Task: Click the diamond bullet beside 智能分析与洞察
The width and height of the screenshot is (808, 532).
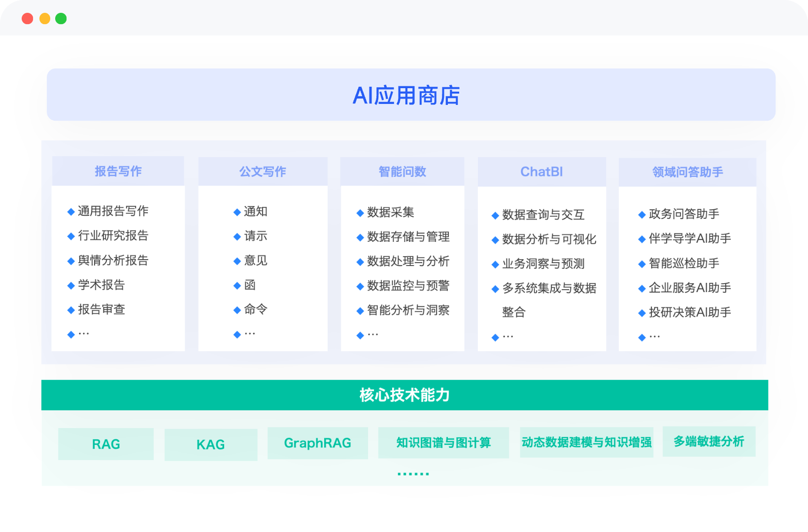Action: pyautogui.click(x=360, y=311)
